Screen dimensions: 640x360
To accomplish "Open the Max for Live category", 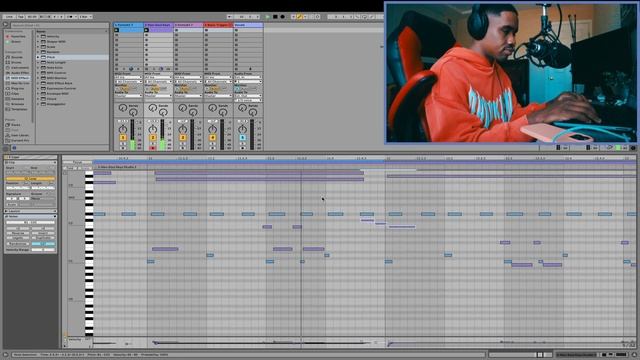I will [x=20, y=83].
